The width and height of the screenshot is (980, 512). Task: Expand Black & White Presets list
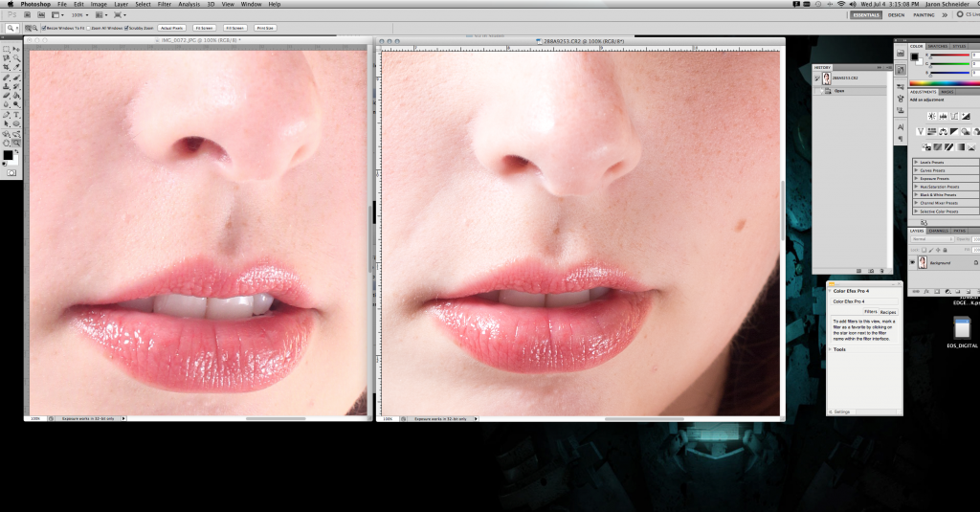click(x=916, y=194)
